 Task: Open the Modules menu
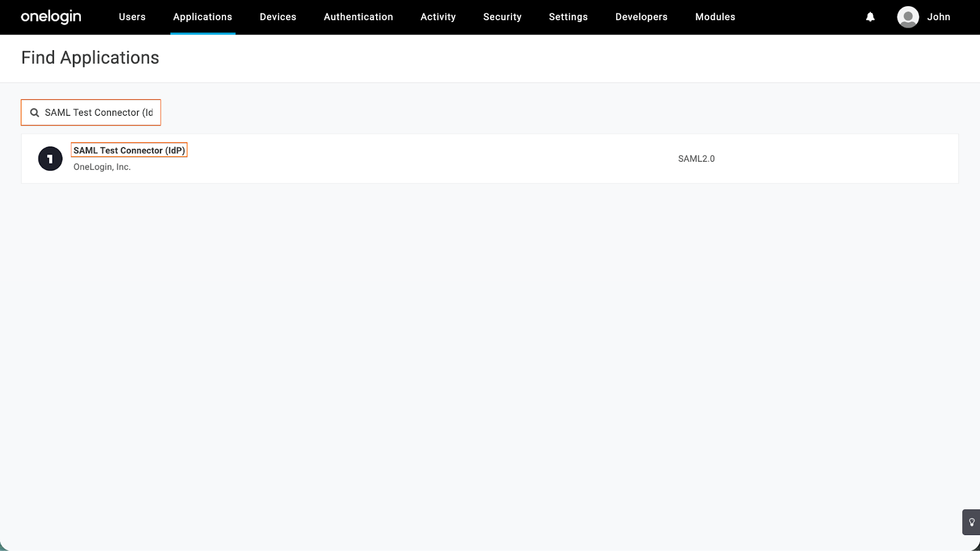tap(715, 17)
